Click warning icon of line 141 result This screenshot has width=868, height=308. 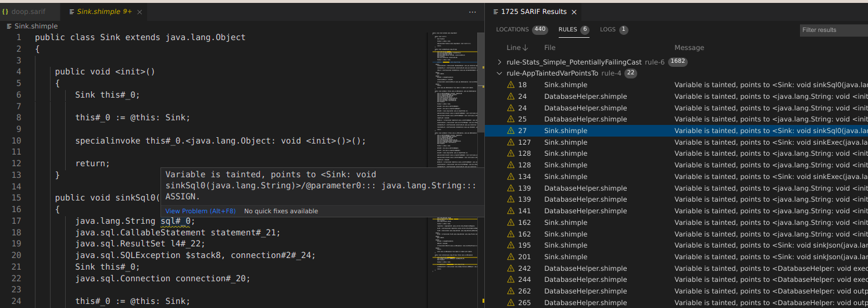(x=511, y=211)
